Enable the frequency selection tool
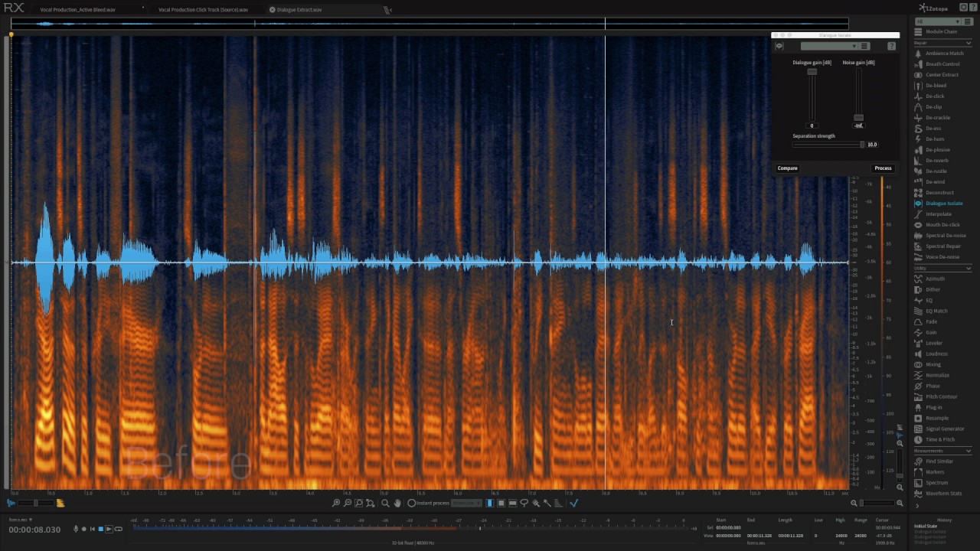 (x=512, y=503)
